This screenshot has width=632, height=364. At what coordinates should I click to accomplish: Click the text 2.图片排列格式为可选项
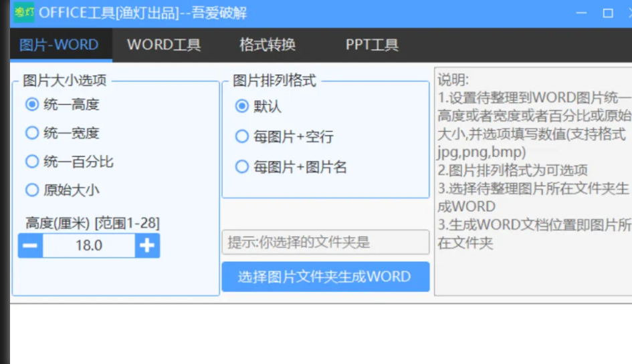pos(513,170)
